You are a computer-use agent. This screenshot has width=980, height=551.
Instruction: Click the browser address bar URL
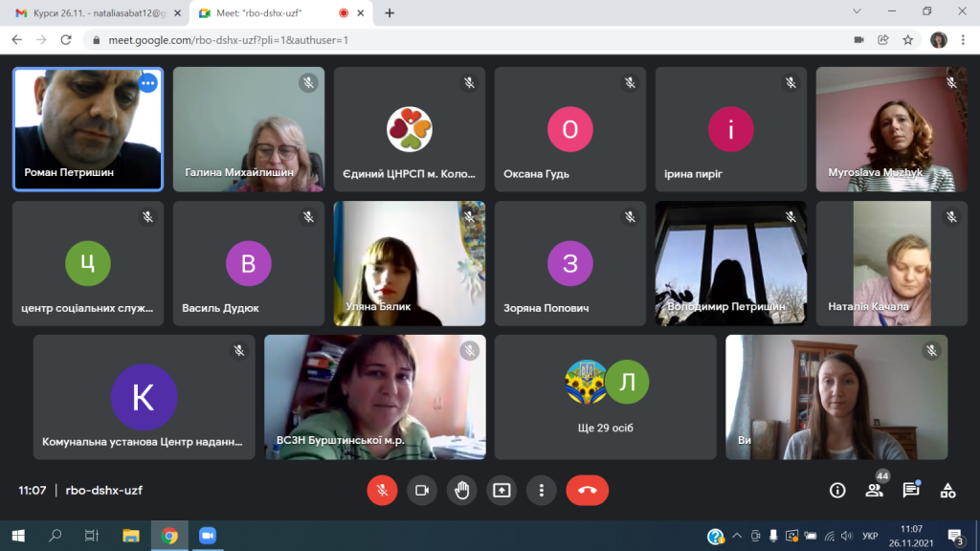[x=228, y=40]
